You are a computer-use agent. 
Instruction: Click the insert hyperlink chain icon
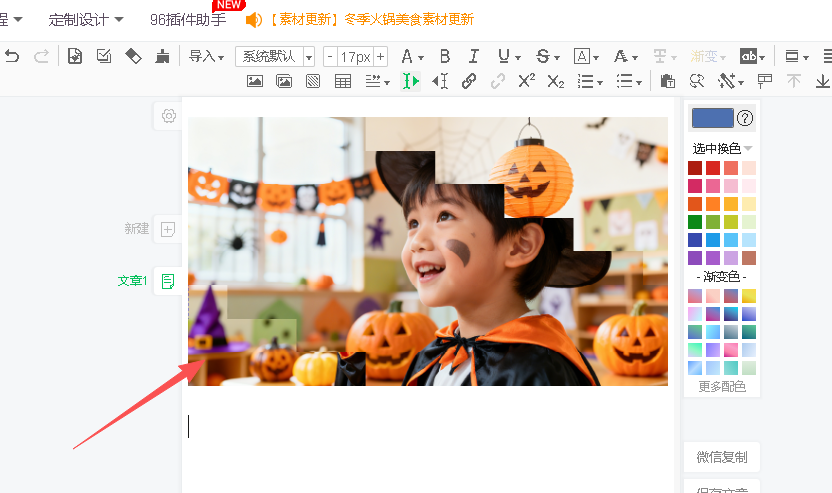click(x=469, y=81)
